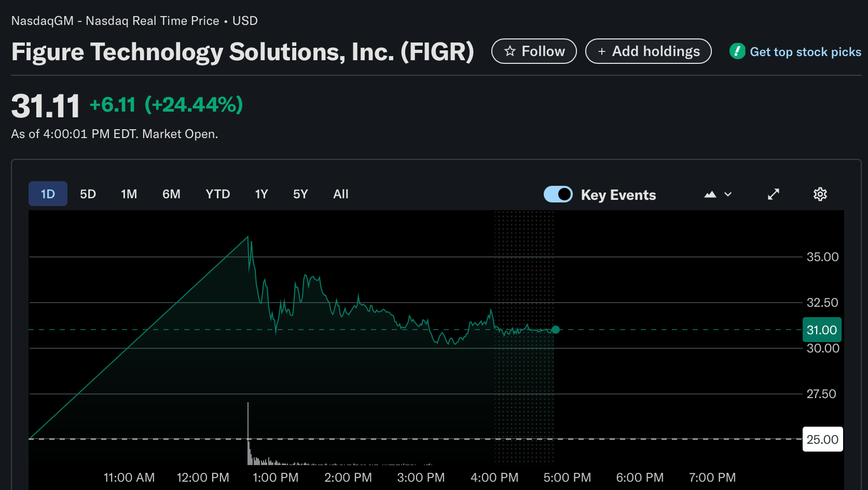
Task: Show All-time chart range
Action: pyautogui.click(x=340, y=194)
